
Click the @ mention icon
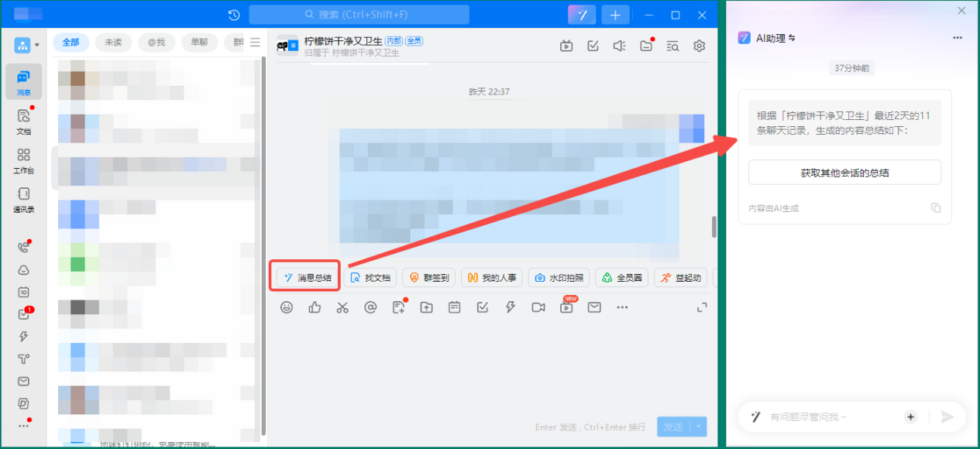pyautogui.click(x=370, y=307)
